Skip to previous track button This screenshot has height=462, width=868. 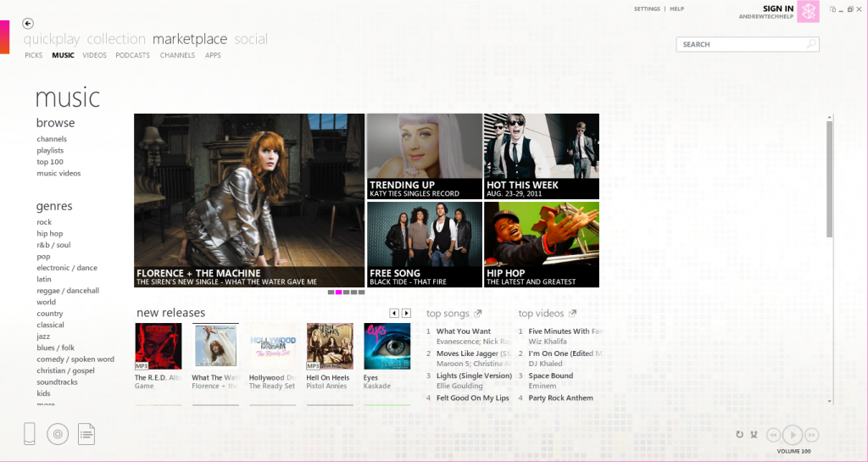pyautogui.click(x=773, y=436)
